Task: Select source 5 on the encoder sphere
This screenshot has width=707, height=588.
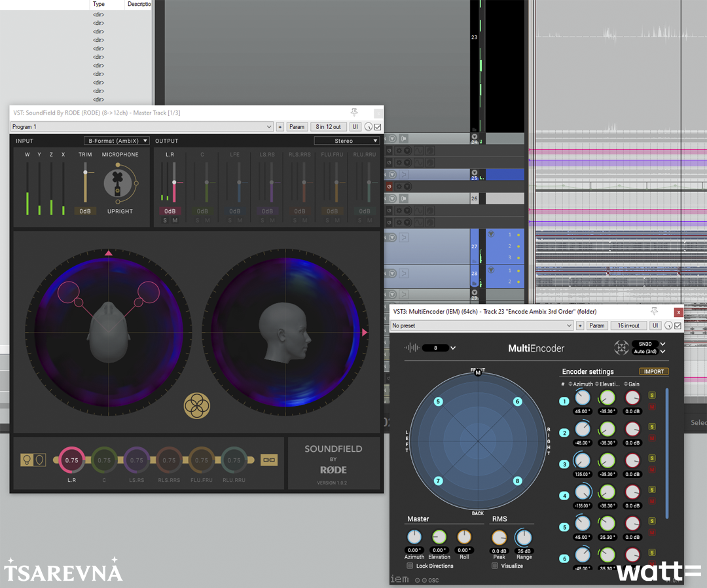Action: 438,401
